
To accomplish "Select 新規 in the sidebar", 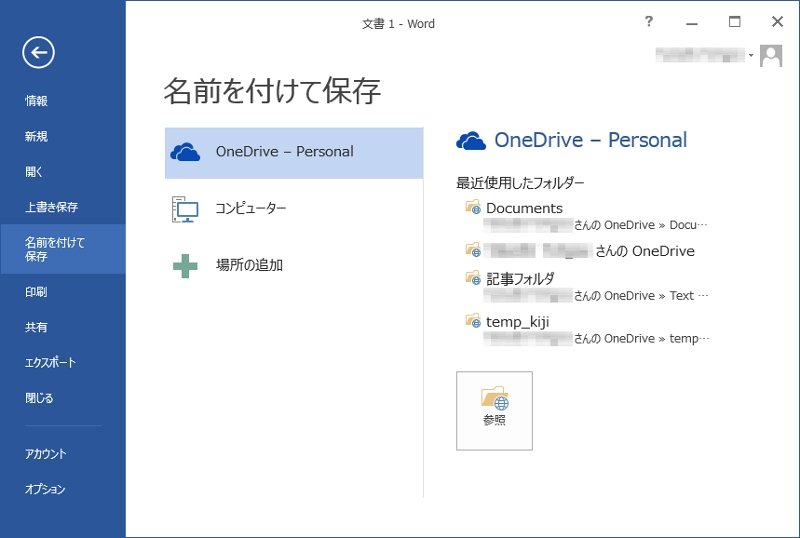I will click(x=37, y=136).
